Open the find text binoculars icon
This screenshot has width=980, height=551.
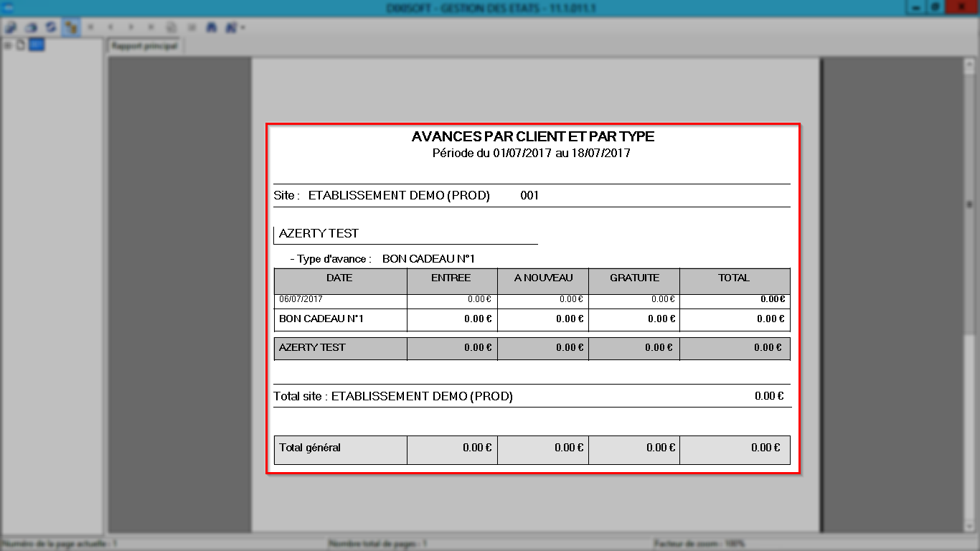click(212, 27)
